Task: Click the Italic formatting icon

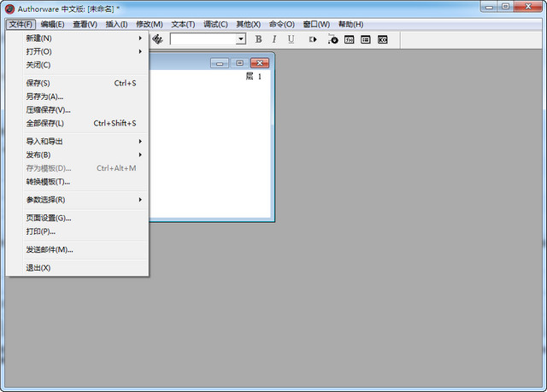Action: coord(274,39)
